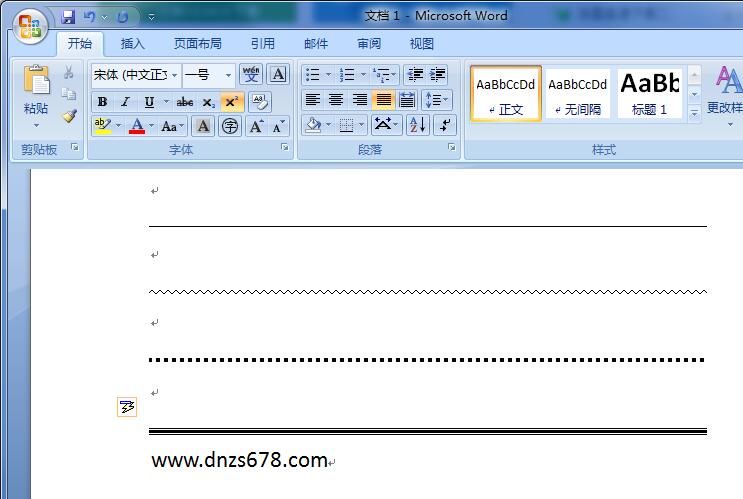The width and height of the screenshot is (743, 499).
Task: Open the 剪贴板 dialog launcher
Action: (x=75, y=147)
